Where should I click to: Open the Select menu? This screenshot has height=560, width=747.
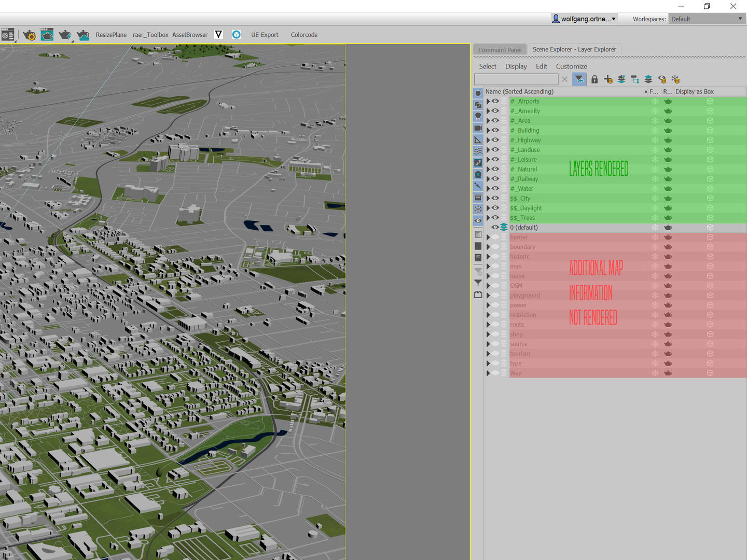[x=487, y=66]
